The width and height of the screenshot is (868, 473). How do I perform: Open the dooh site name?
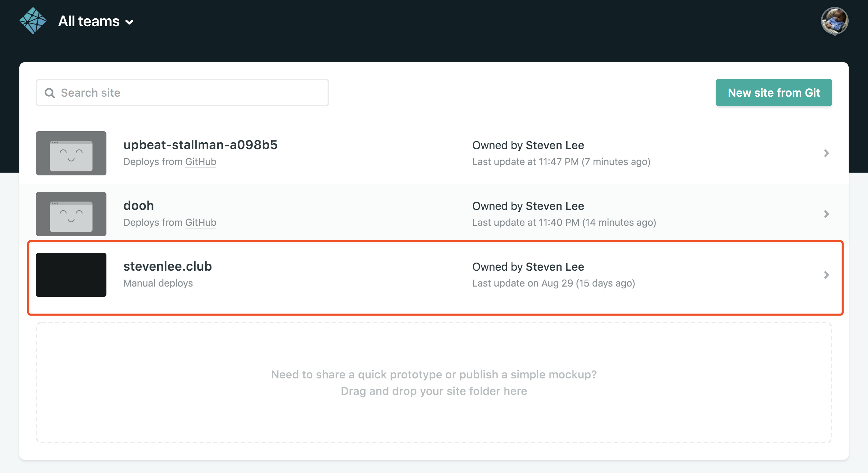point(139,206)
